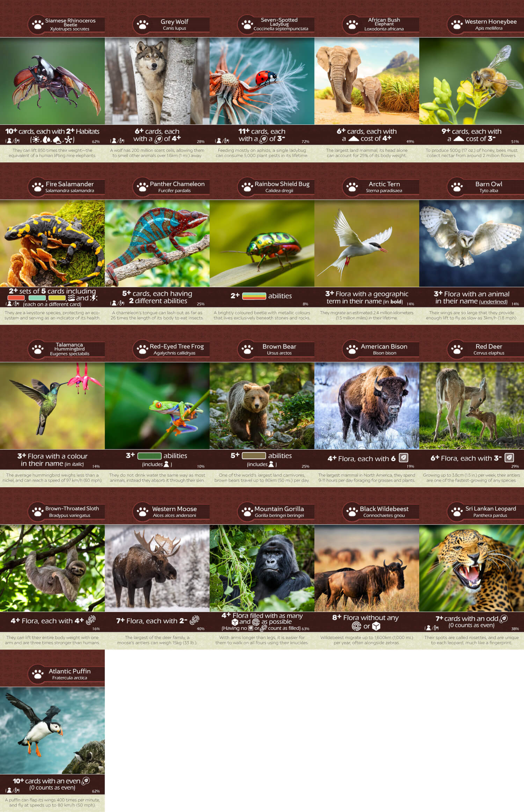
Task: Select the spiral growth icon on Western Moose card
Action: [194, 620]
